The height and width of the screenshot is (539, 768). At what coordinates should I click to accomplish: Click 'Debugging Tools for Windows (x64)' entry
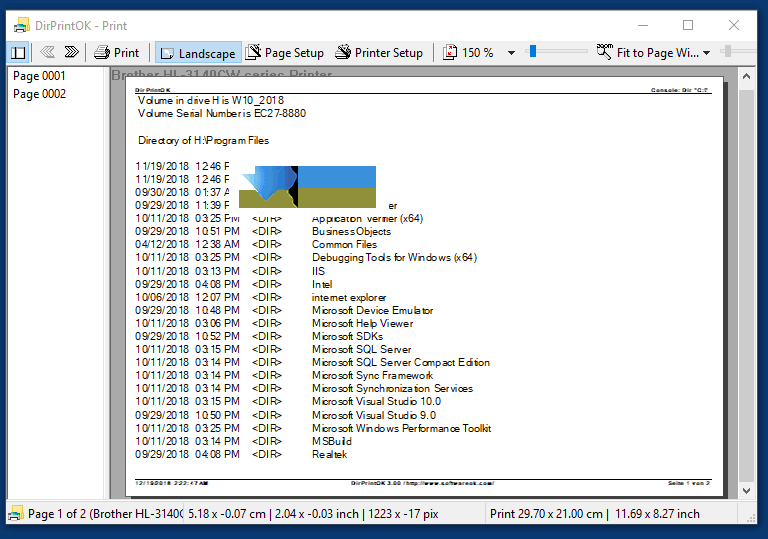pyautogui.click(x=394, y=258)
